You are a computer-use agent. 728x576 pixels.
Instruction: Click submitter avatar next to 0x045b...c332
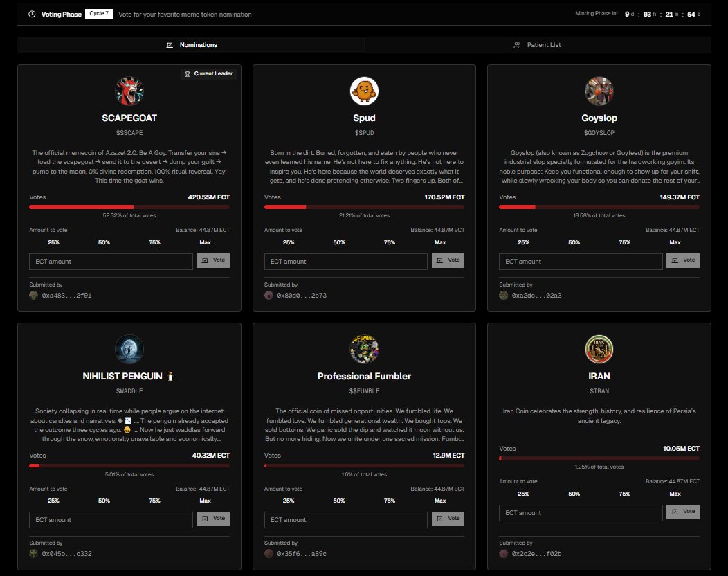33,554
